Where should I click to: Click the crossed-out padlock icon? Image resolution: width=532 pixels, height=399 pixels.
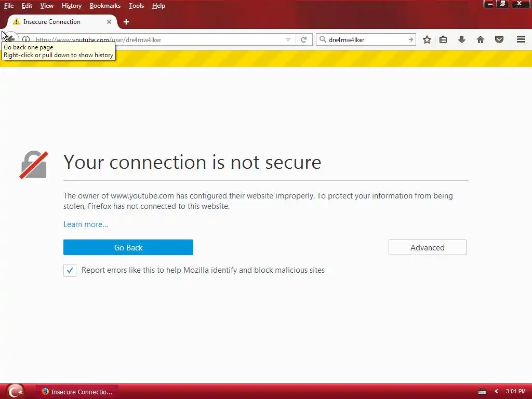pyautogui.click(x=34, y=165)
